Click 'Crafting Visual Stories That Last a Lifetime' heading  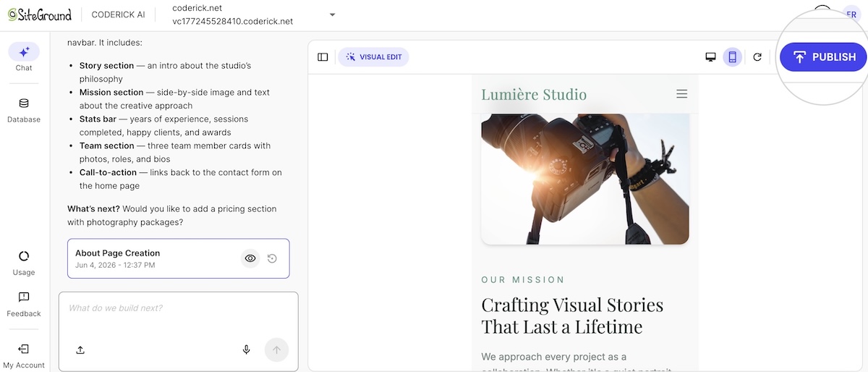pyautogui.click(x=571, y=316)
